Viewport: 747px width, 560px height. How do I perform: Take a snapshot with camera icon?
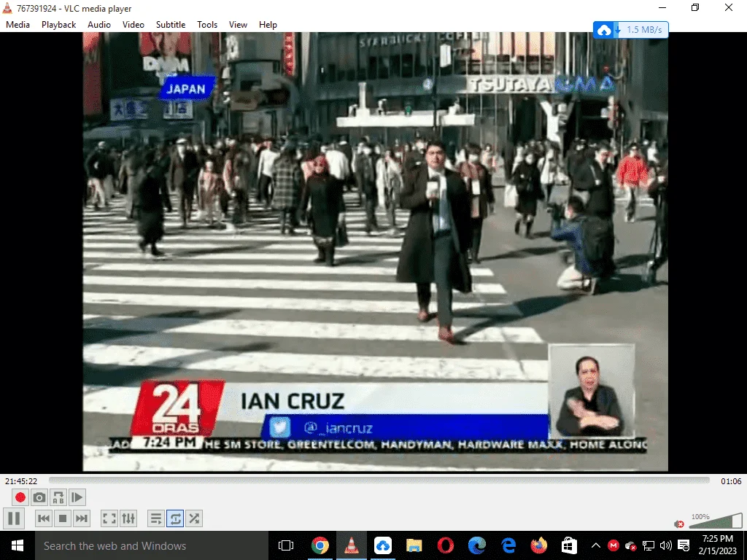(39, 497)
